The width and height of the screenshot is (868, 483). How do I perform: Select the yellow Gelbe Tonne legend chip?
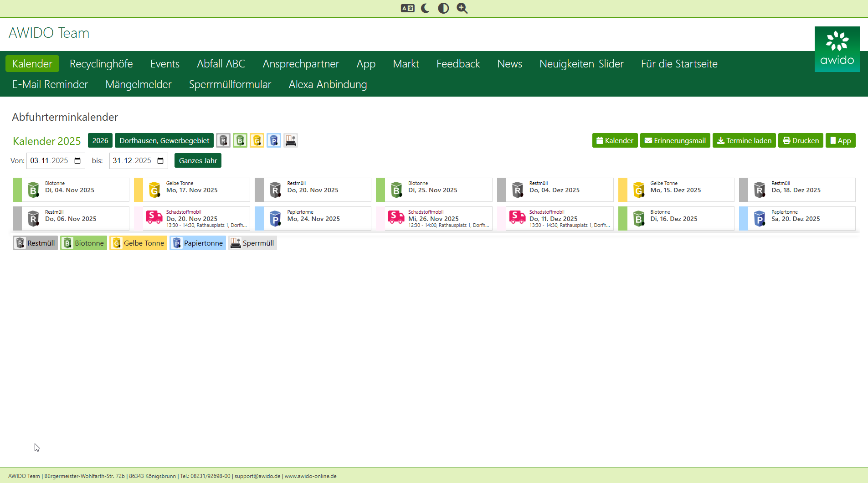(139, 243)
